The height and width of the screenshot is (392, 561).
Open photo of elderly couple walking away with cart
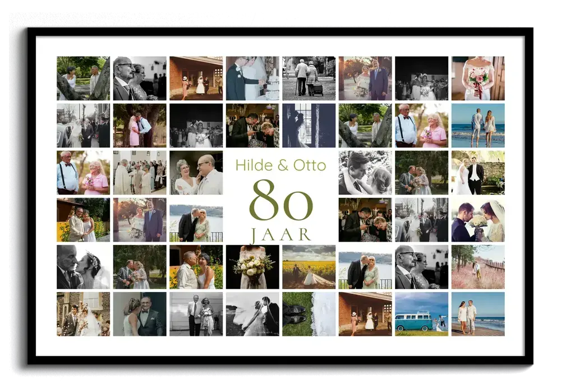(309, 79)
